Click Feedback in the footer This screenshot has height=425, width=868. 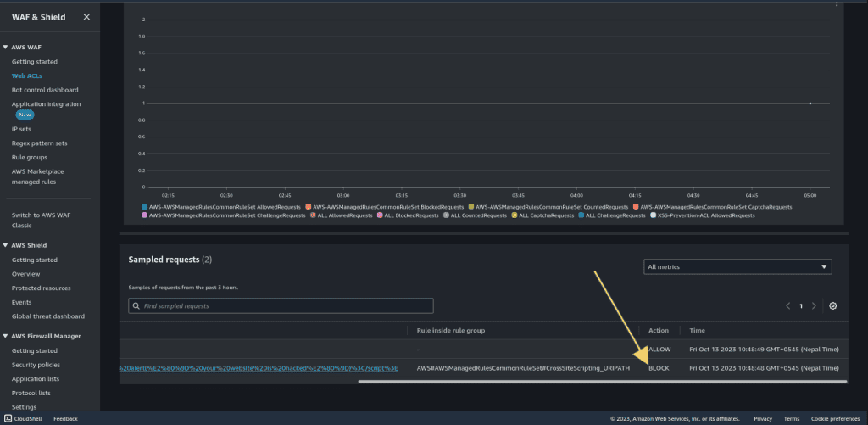[65, 418]
